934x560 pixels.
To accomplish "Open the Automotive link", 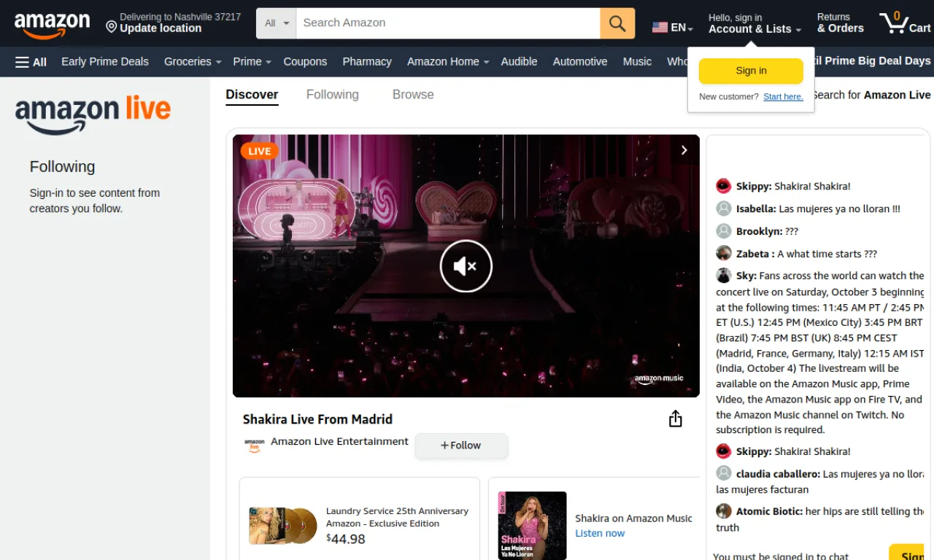I will point(580,62).
